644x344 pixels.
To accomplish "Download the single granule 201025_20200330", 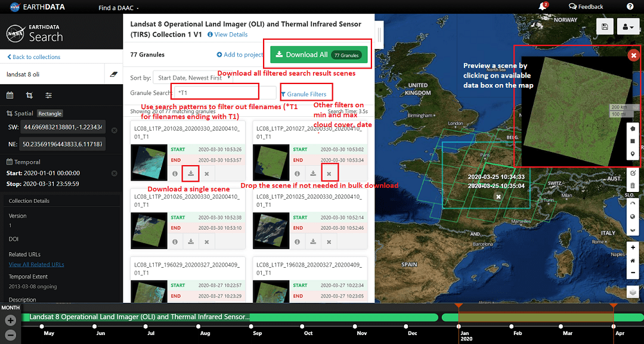I will point(313,242).
